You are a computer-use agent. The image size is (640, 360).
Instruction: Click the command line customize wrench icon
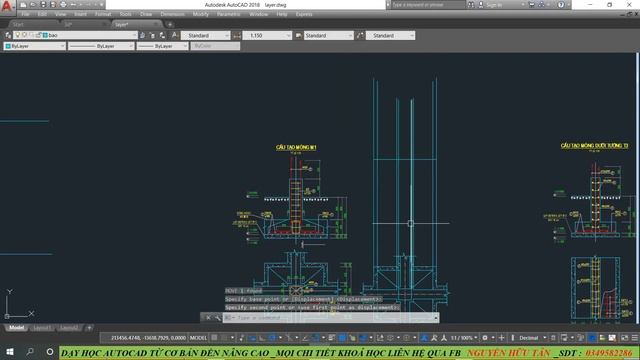tap(217, 318)
